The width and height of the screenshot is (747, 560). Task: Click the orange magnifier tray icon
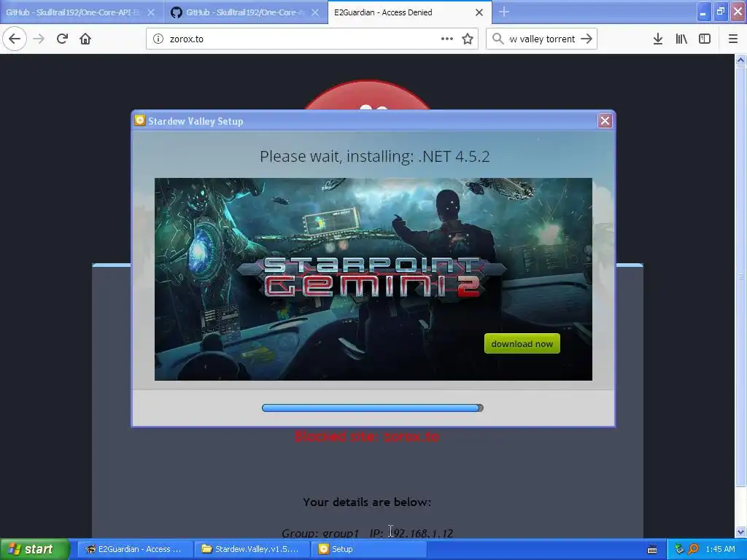(693, 550)
